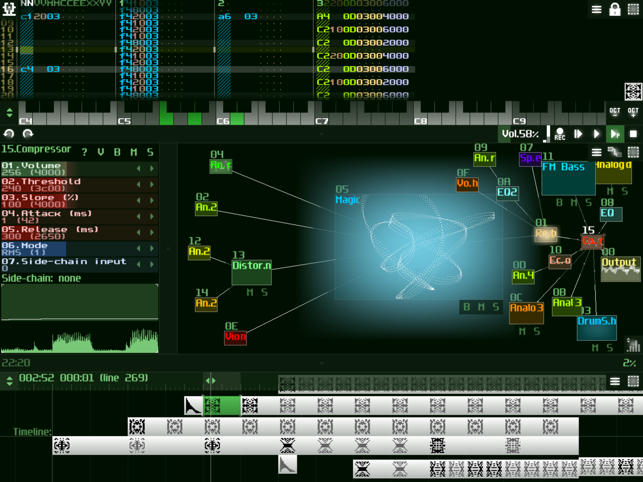Open the timeline hamburger menu

click(615, 381)
